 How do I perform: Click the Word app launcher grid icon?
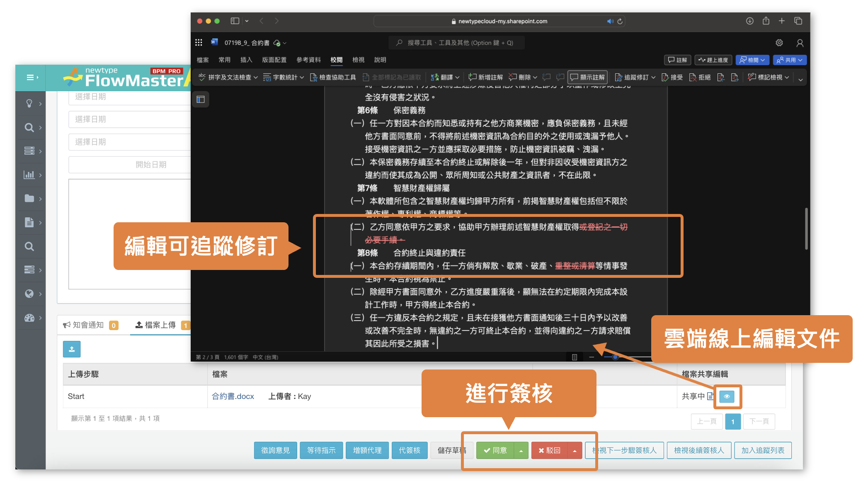[x=199, y=43]
